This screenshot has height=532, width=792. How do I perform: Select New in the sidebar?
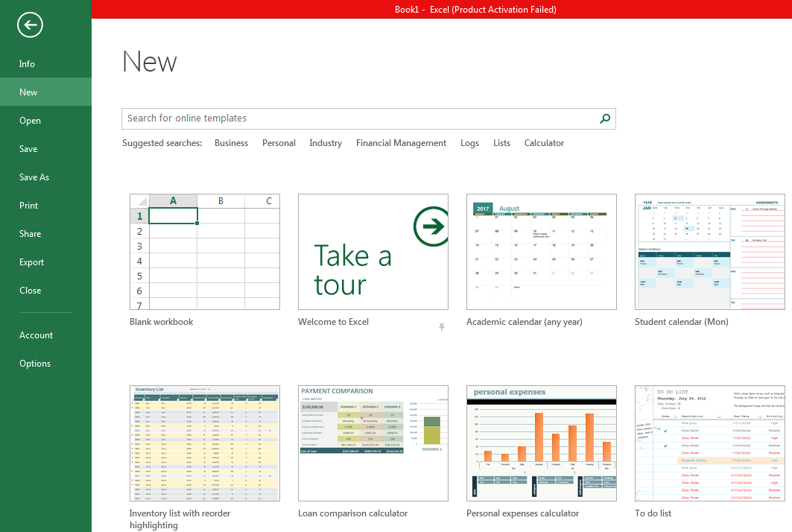pyautogui.click(x=45, y=92)
